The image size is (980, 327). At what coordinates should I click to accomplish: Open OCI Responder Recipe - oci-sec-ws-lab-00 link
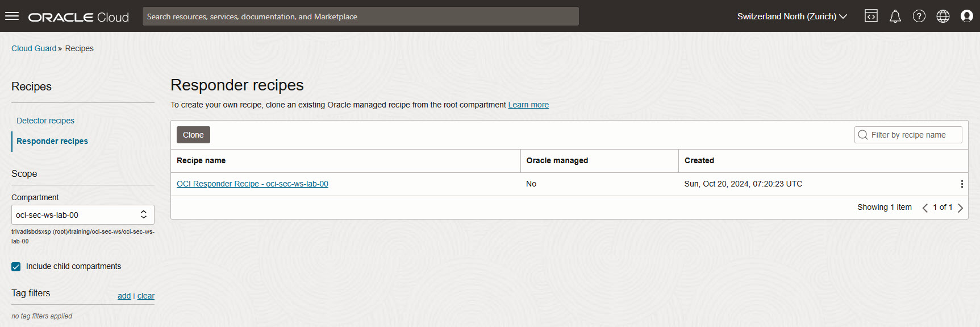pos(252,184)
